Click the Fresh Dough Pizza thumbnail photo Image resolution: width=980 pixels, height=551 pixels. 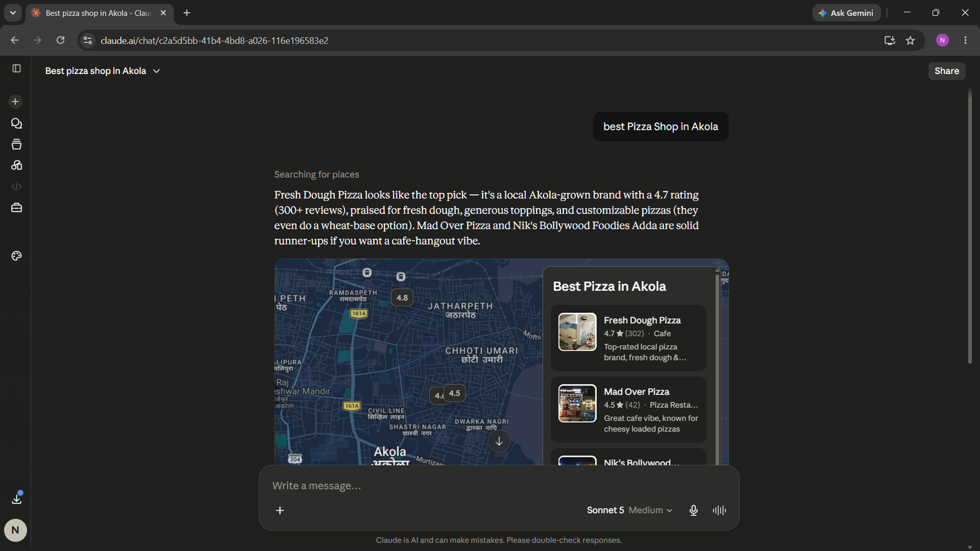pos(577,332)
